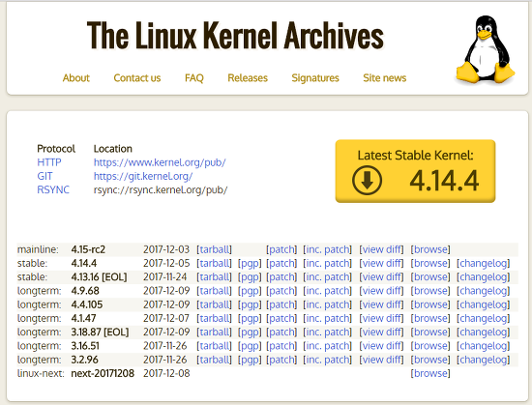Viewport: 532px width, 405px height.
Task: Click the Tux penguin logo
Action: click(x=486, y=49)
